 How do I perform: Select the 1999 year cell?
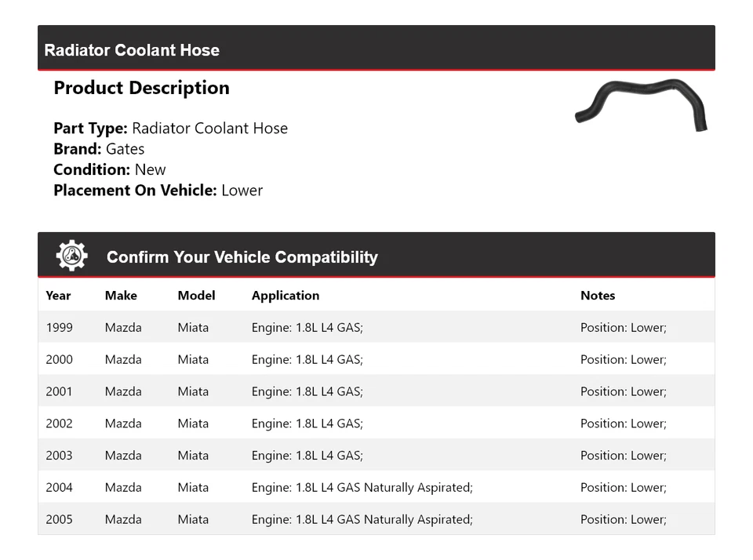(x=59, y=328)
